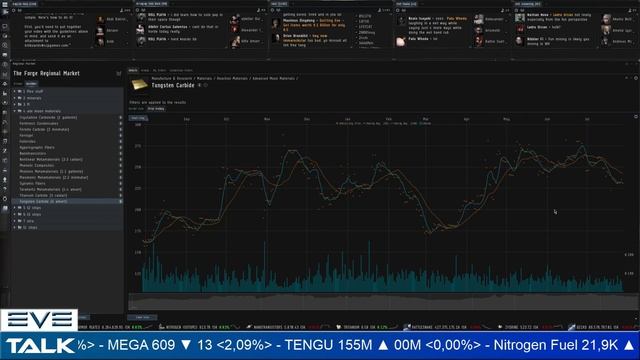The image size is (640, 360).
Task: Click icon at right end of Phenolic Composites row
Action: tap(120, 165)
